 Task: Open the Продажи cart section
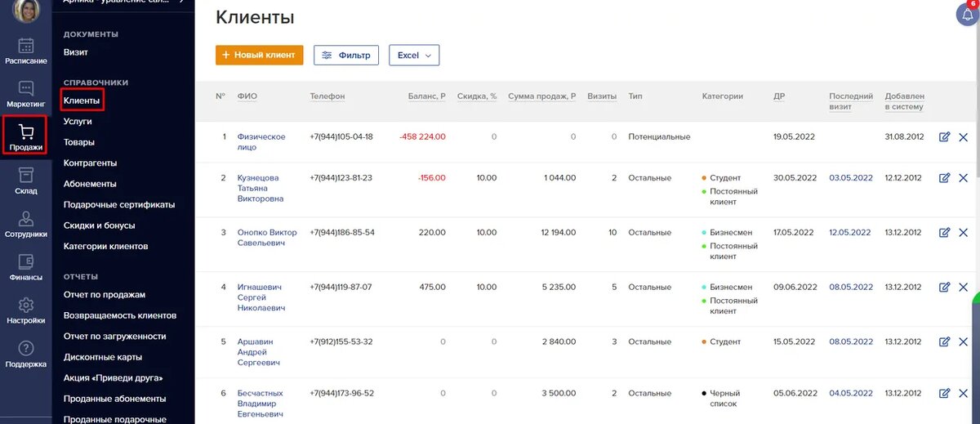[25, 136]
